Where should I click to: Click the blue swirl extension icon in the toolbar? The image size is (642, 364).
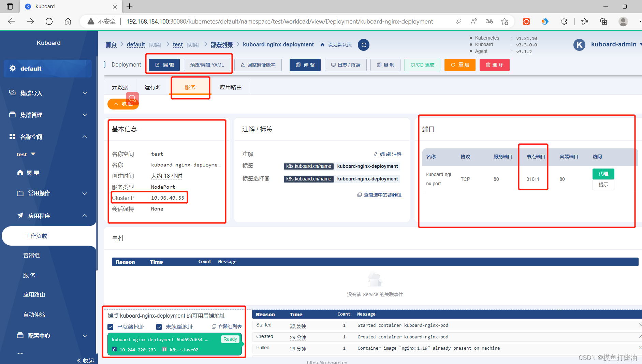click(x=545, y=21)
